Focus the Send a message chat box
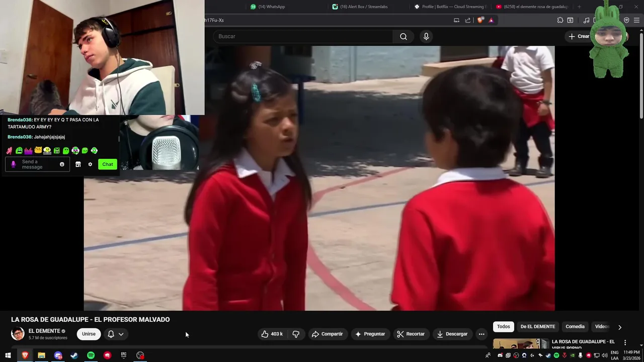Image resolution: width=644 pixels, height=362 pixels. click(x=37, y=164)
